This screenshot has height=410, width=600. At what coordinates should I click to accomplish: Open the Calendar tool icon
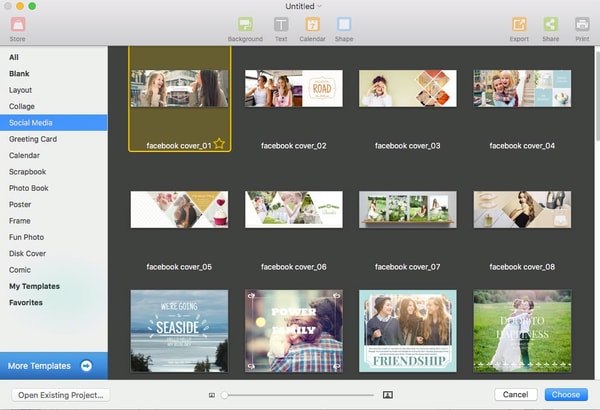[313, 25]
